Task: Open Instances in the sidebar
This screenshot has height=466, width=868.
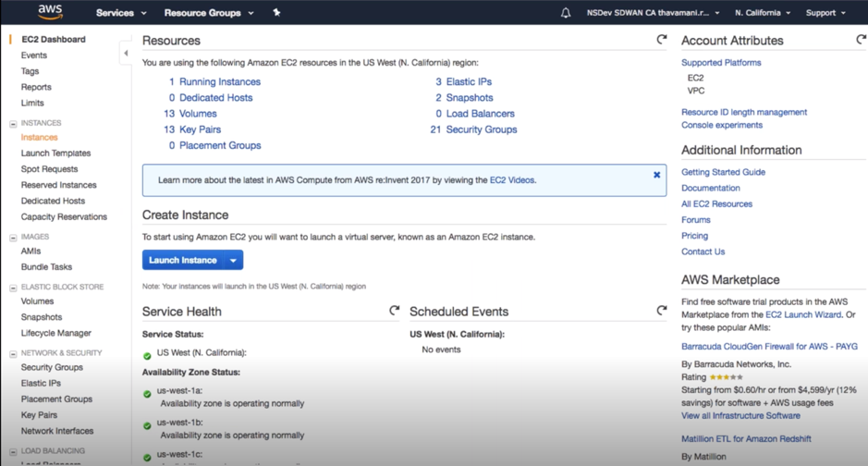Action: click(x=40, y=137)
